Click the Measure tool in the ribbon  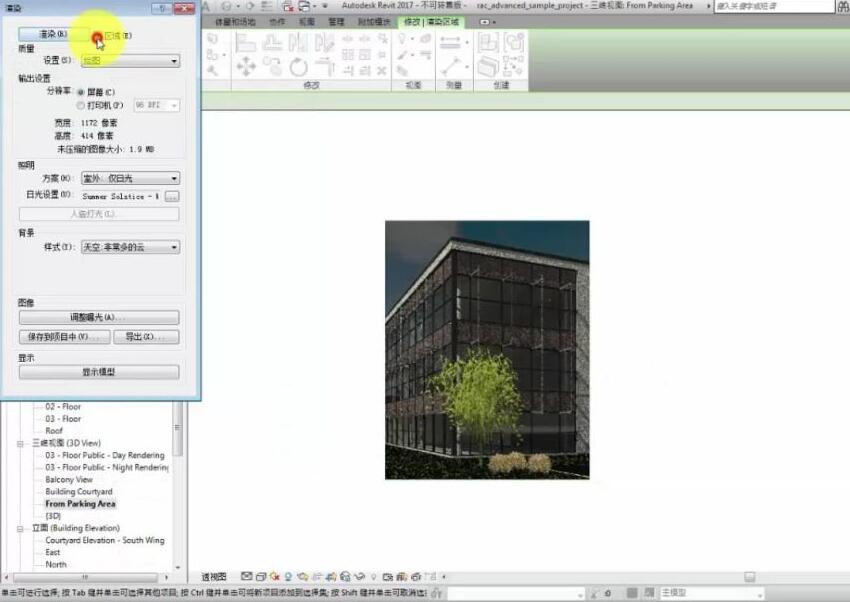coord(454,43)
